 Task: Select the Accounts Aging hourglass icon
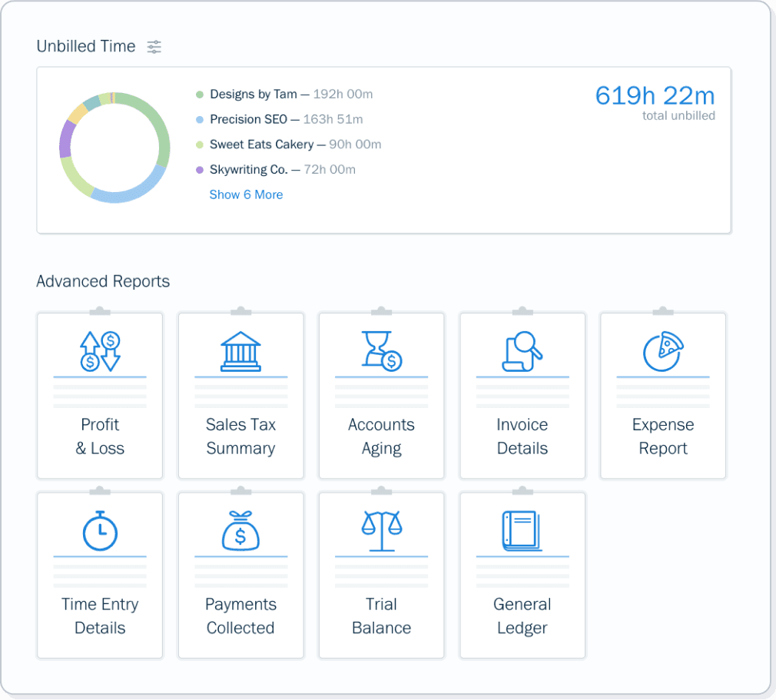pyautogui.click(x=381, y=351)
